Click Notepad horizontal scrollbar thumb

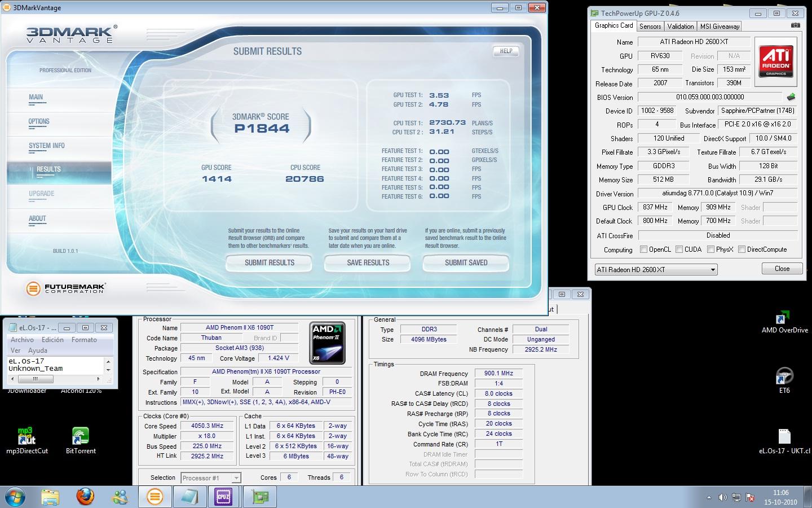click(35, 379)
